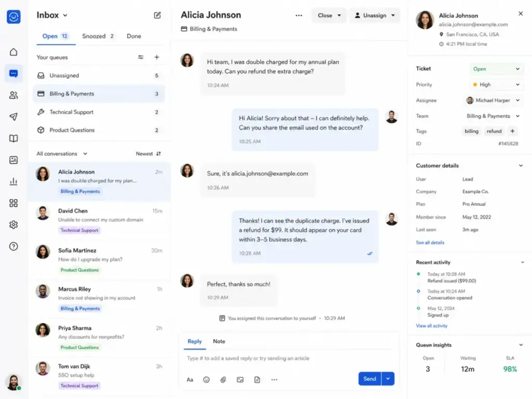Open the Settings gear sidebar icon
This screenshot has width=532, height=399.
(x=14, y=224)
